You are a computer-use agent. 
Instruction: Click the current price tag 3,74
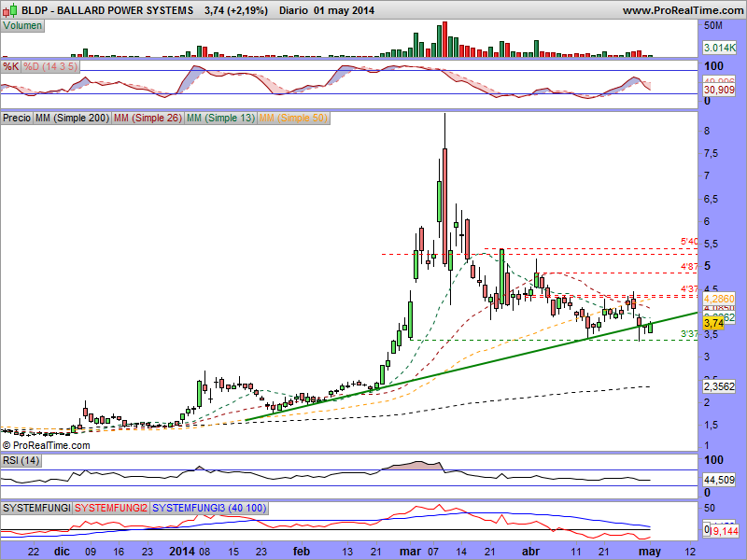pyautogui.click(x=713, y=323)
